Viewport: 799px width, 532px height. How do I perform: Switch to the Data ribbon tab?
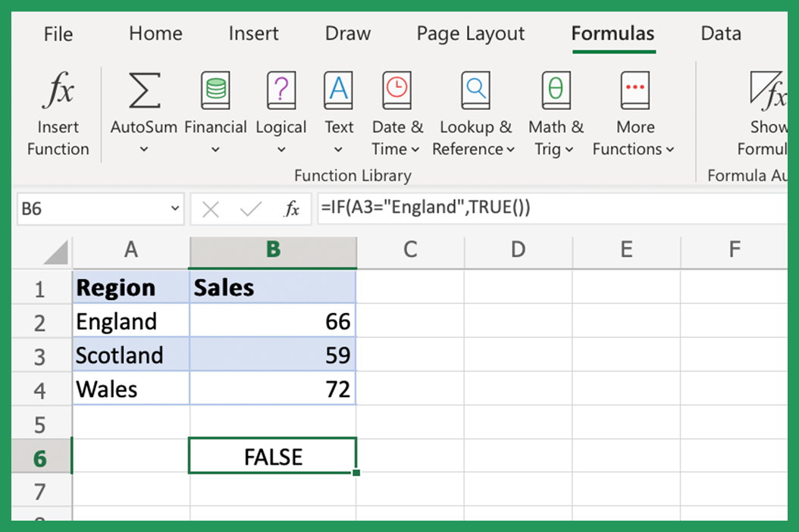point(719,33)
